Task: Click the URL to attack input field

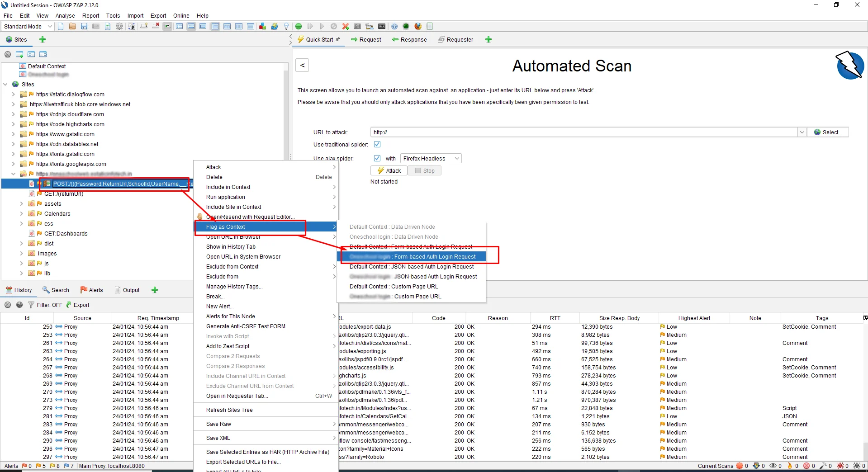Action: coord(583,132)
